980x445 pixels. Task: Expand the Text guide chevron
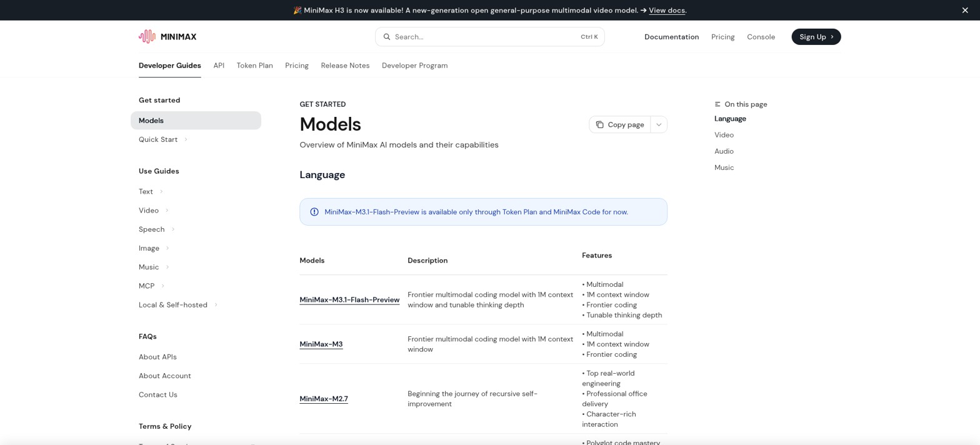(161, 191)
